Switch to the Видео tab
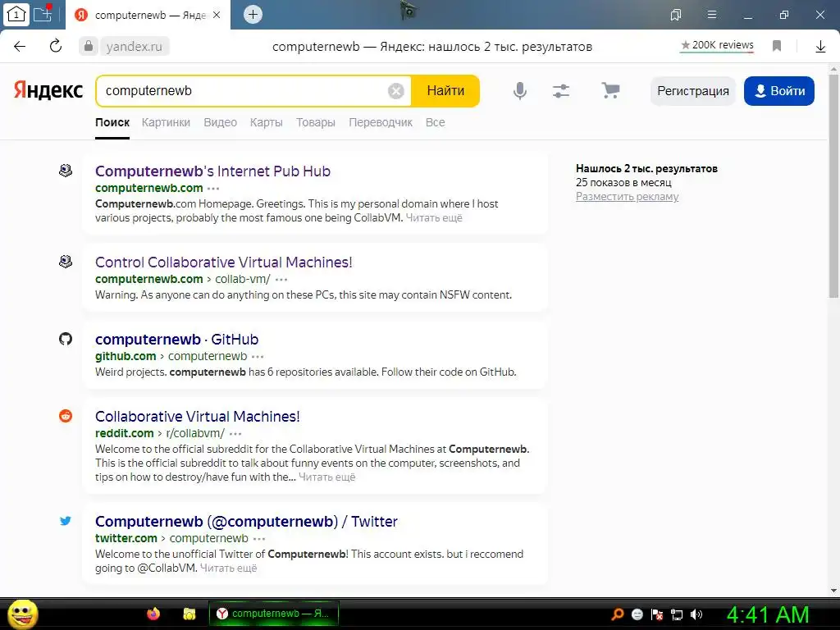Image resolution: width=840 pixels, height=630 pixels. pos(220,122)
